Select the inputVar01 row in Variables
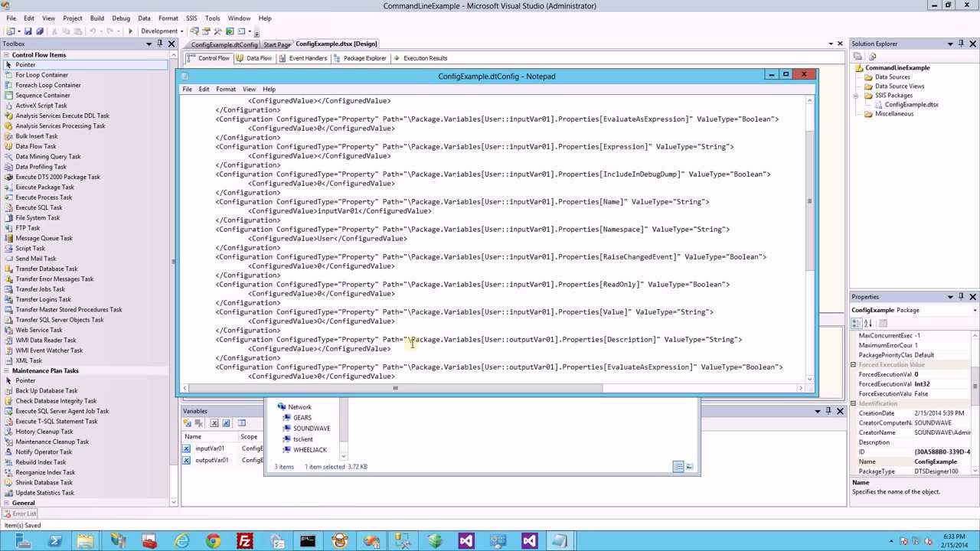The width and height of the screenshot is (980, 551). tap(222, 448)
